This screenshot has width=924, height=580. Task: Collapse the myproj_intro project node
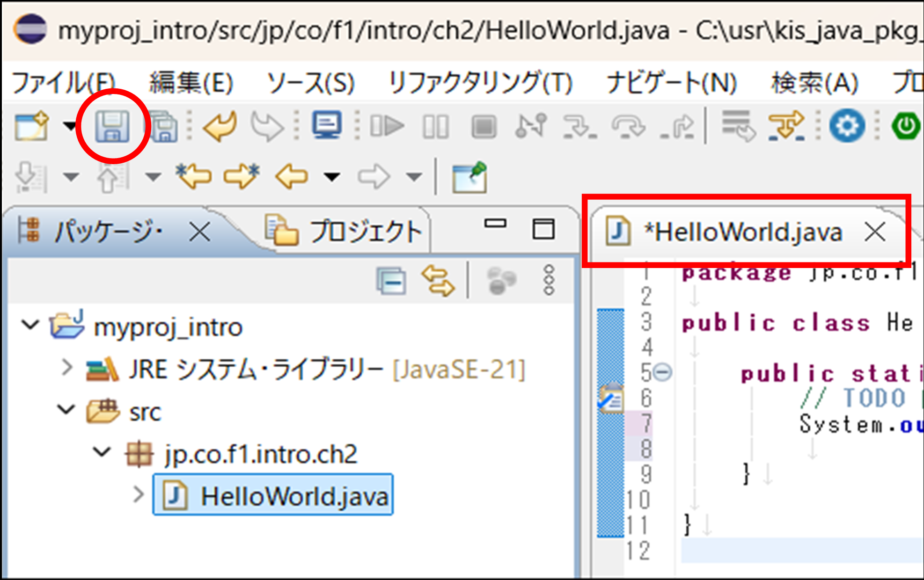pos(30,324)
